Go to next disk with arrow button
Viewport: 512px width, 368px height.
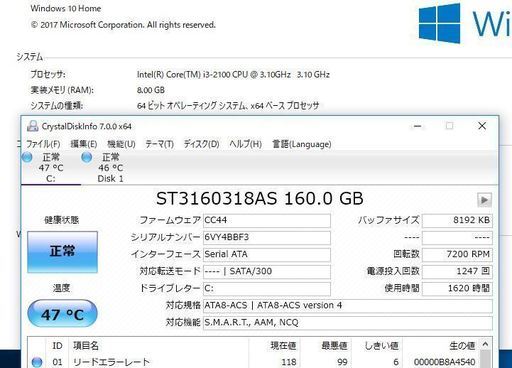coord(484,200)
